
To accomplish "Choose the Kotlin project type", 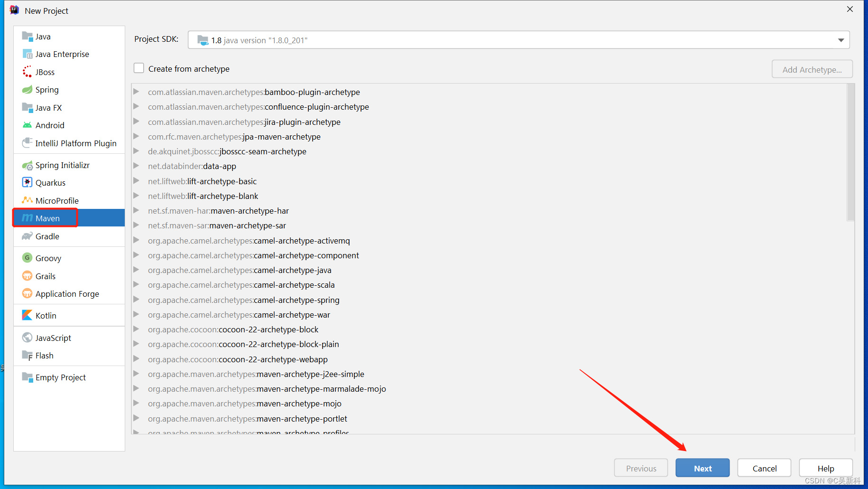I will point(69,315).
